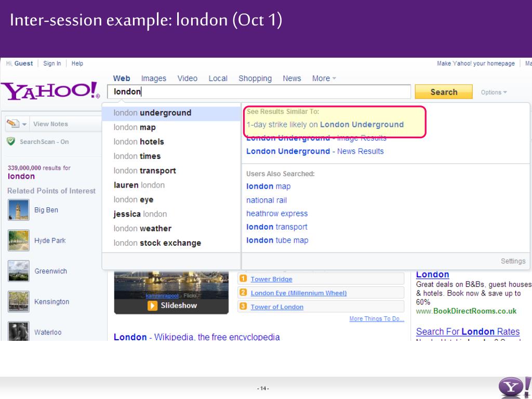Viewport: 532px width, 399px height.
Task: Open London Underground - News Results
Action: click(x=315, y=151)
